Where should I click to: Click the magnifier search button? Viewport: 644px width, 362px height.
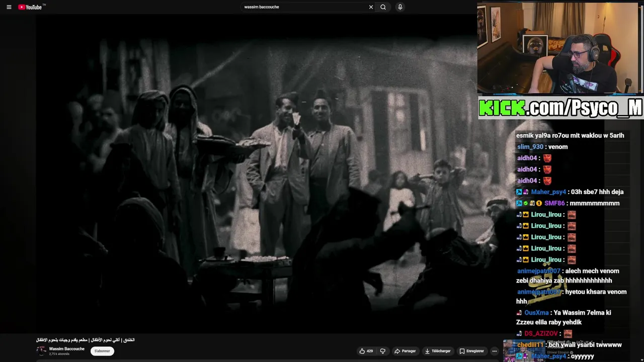pyautogui.click(x=383, y=7)
